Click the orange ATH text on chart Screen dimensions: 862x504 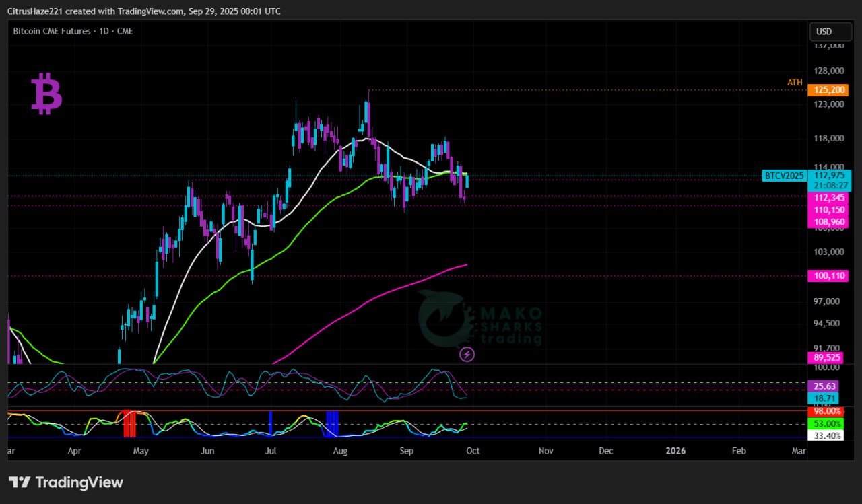tap(795, 83)
